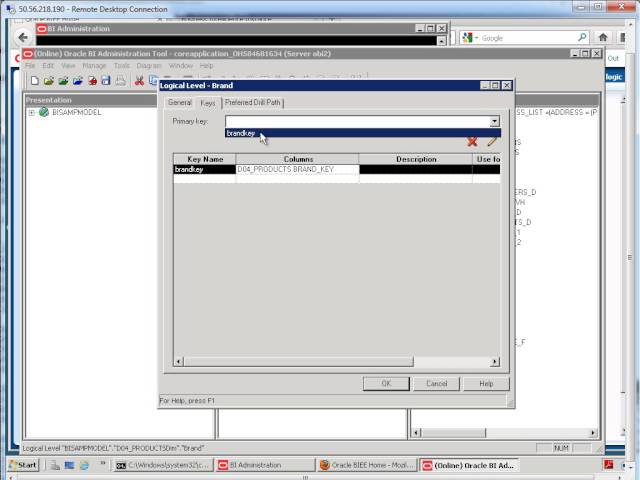Viewport: 640px width, 480px height.
Task: Expand the quick launch overflow chevron
Action: pyautogui.click(x=102, y=463)
